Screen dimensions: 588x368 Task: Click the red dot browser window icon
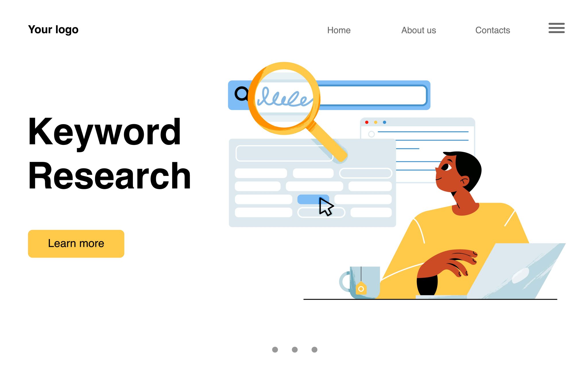point(367,123)
